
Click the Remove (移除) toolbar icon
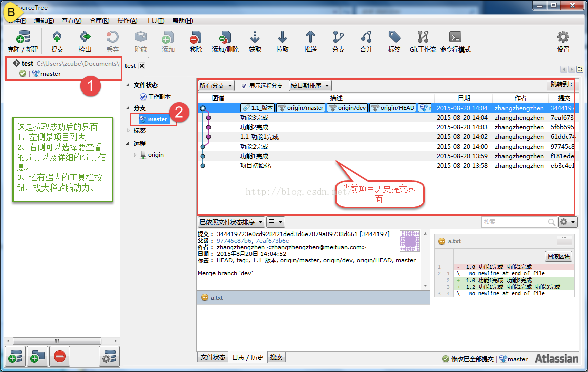196,41
